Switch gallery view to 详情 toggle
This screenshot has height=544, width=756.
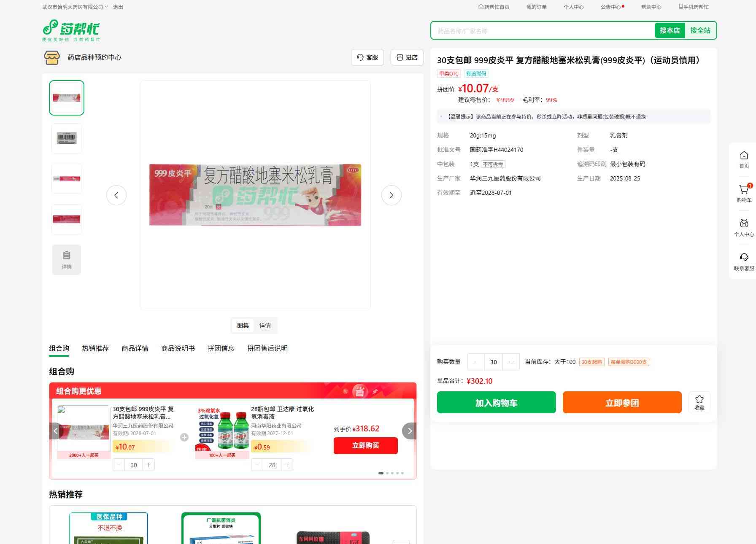(x=265, y=326)
